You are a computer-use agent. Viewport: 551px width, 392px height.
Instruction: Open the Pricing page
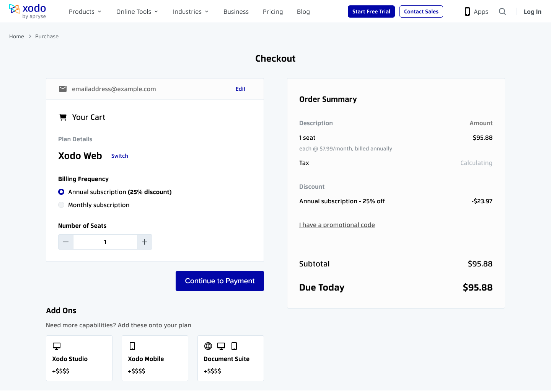pos(273,11)
